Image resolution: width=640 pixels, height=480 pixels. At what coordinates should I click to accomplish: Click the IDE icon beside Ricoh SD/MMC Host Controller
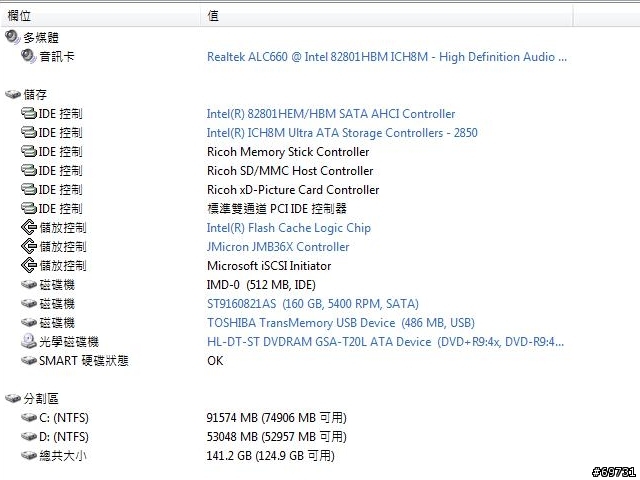click(x=29, y=170)
